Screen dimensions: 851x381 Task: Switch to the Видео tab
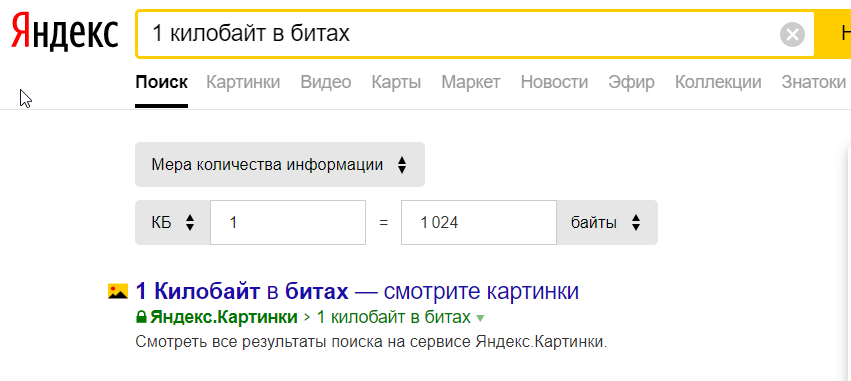(326, 82)
